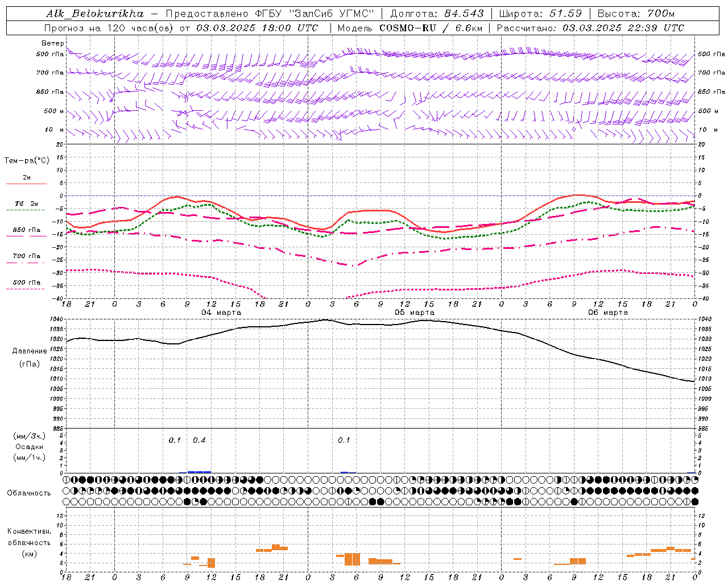Viewport: 728px width, 582px height.
Task: Click the blue precipitation bar below the 0.4 value
Action: [199, 472]
